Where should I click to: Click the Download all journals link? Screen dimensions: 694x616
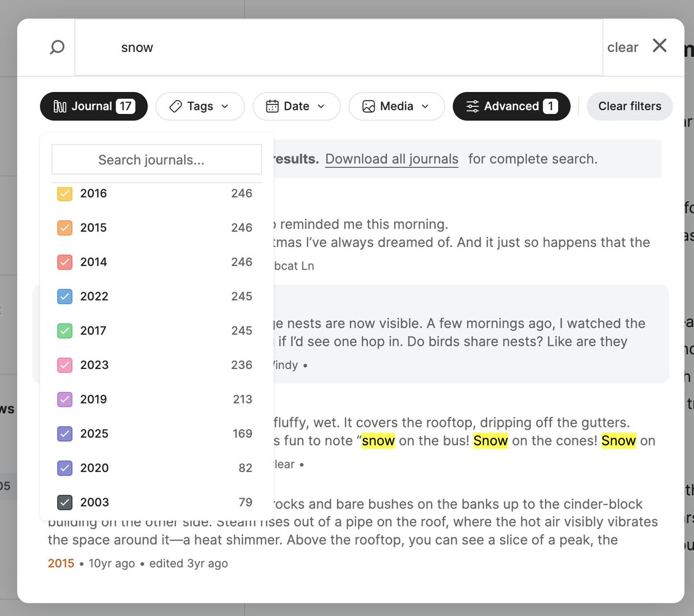(392, 159)
